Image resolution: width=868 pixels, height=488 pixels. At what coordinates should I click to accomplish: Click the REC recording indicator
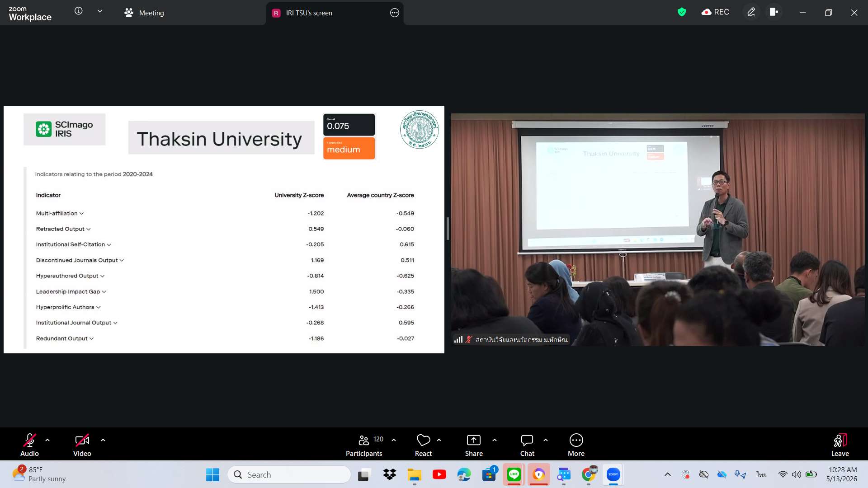pyautogui.click(x=715, y=12)
